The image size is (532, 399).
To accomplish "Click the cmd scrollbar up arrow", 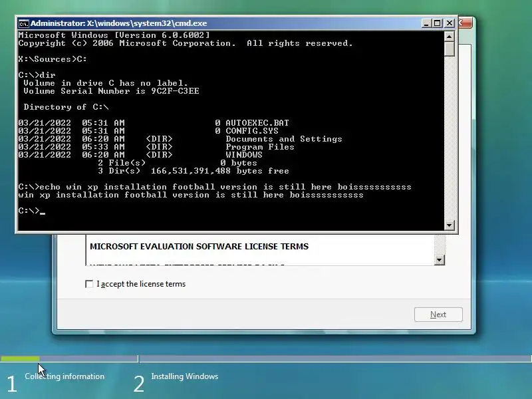I will coord(450,37).
